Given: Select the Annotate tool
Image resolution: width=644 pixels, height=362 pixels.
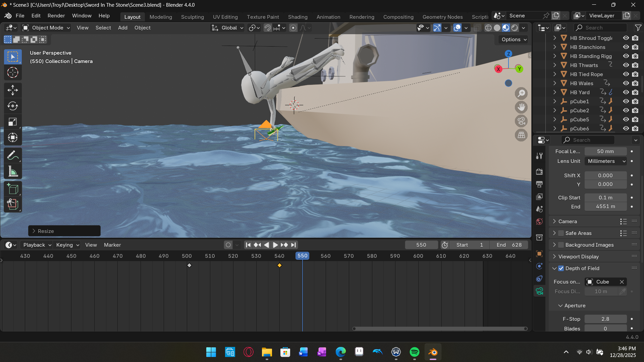Looking at the screenshot, I should coord(13,155).
